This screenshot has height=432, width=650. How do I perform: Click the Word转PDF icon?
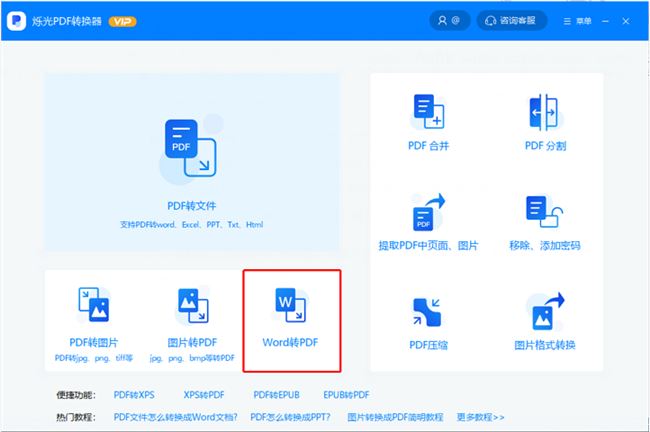pos(291,305)
